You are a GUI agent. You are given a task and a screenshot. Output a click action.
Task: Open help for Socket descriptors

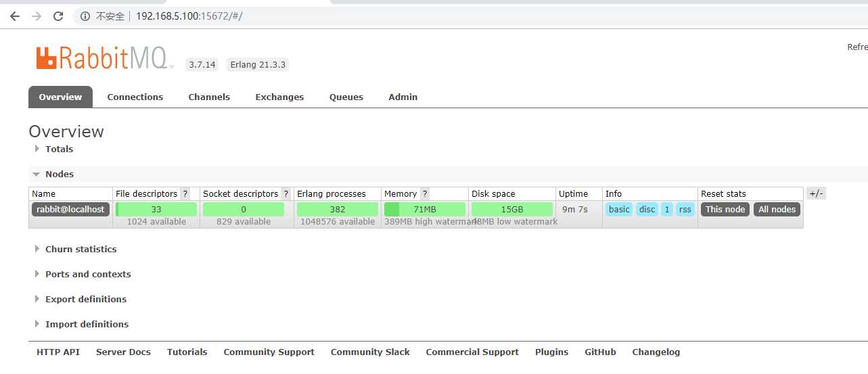pos(285,193)
